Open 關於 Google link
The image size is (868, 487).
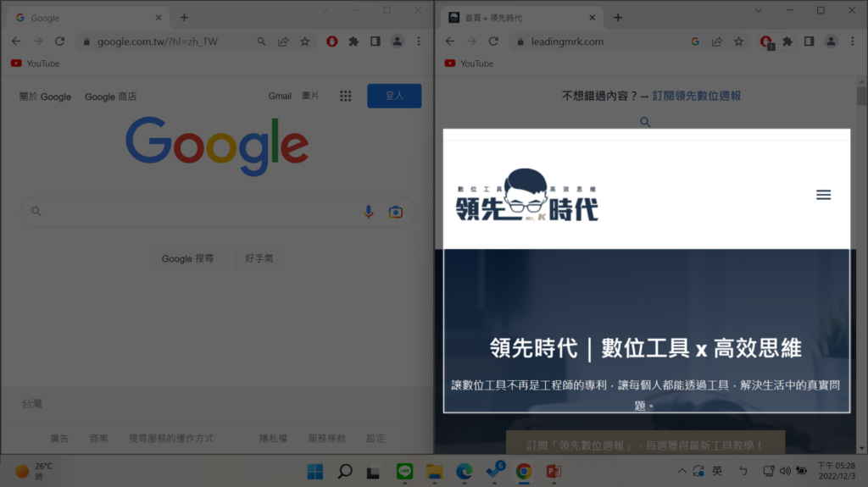pyautogui.click(x=45, y=97)
